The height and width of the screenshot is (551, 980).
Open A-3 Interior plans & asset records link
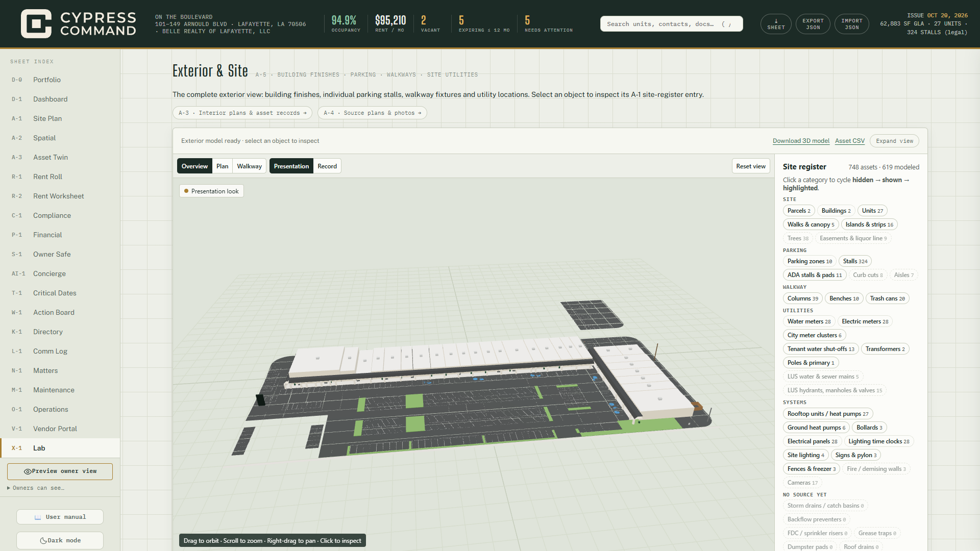[242, 113]
